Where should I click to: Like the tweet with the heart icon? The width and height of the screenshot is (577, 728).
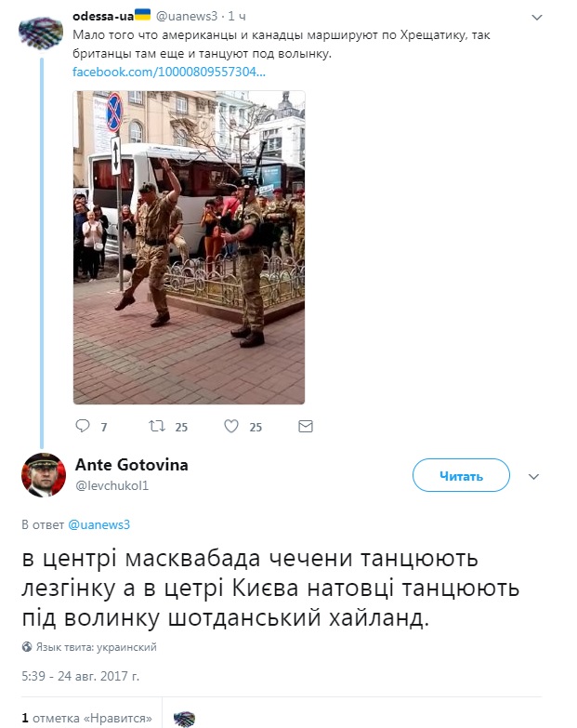click(x=231, y=426)
